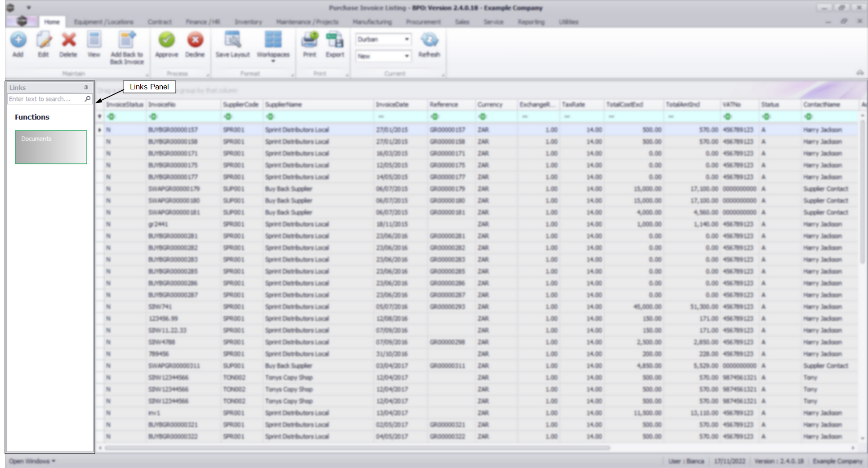Viewport: 868px width, 468px height.
Task: Open the View invoice icon
Action: 93,44
